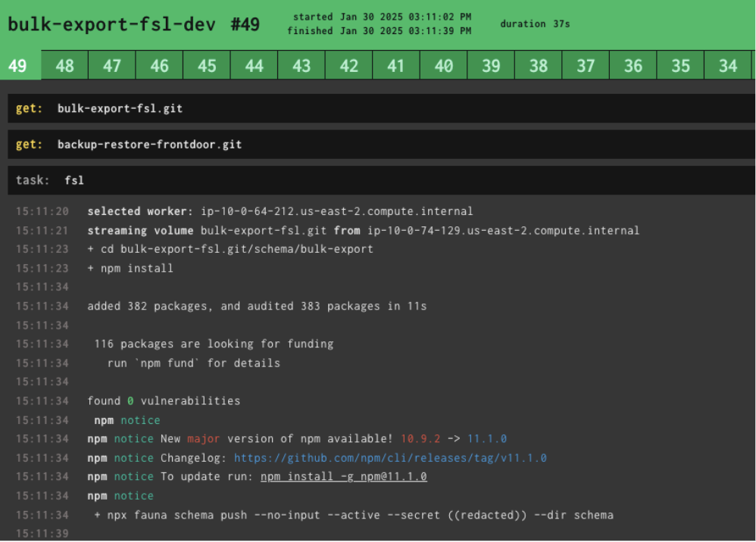
Task: Open build tab 42
Action: (x=348, y=65)
